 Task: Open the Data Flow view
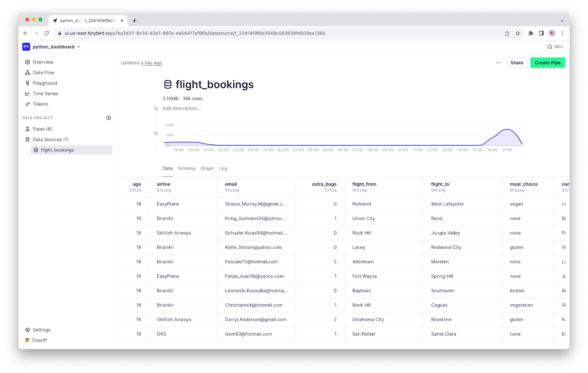tap(43, 73)
